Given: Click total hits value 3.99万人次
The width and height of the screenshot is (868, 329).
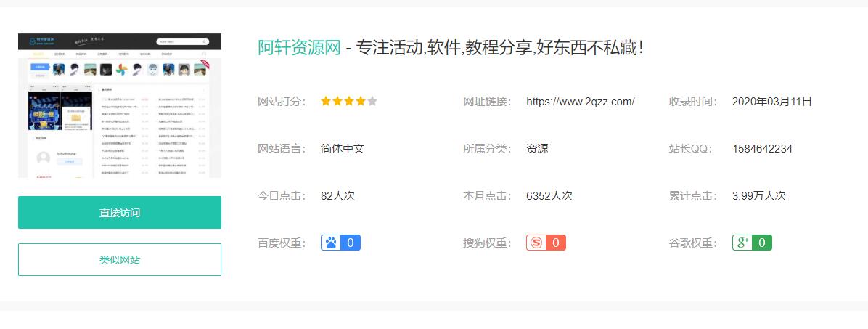Looking at the screenshot, I should click(x=759, y=196).
